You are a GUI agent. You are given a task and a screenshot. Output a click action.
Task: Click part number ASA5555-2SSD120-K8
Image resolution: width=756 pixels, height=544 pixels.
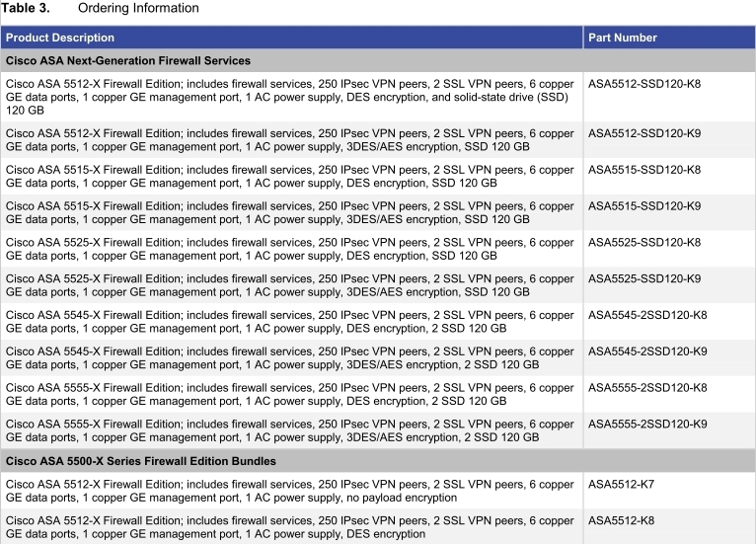coord(647,388)
